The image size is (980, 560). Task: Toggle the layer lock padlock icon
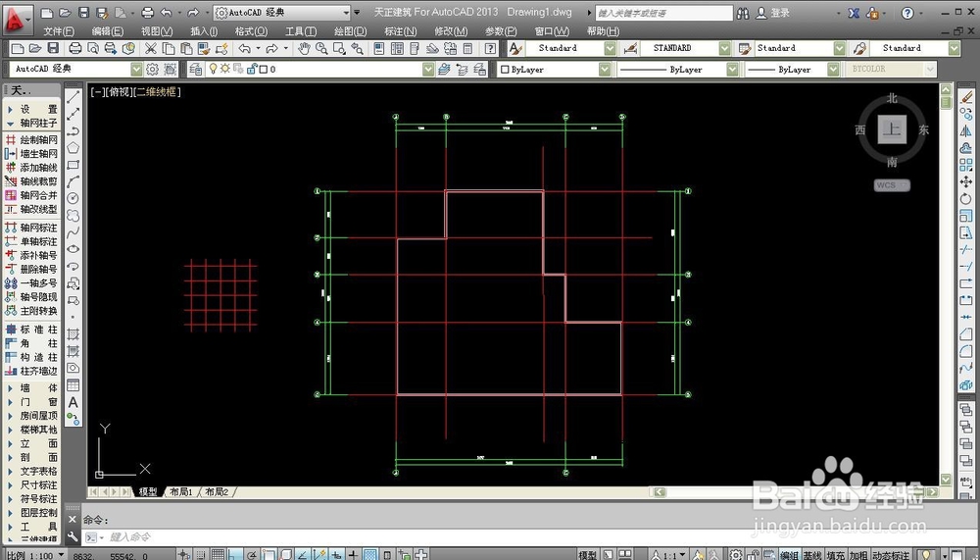click(253, 69)
